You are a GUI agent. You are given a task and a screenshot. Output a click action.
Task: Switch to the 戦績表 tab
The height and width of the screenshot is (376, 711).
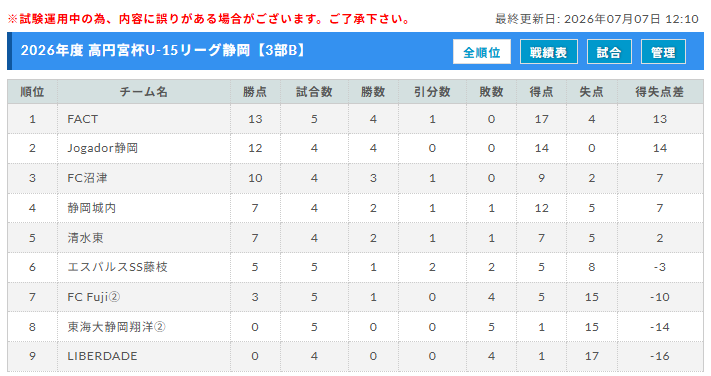[549, 52]
